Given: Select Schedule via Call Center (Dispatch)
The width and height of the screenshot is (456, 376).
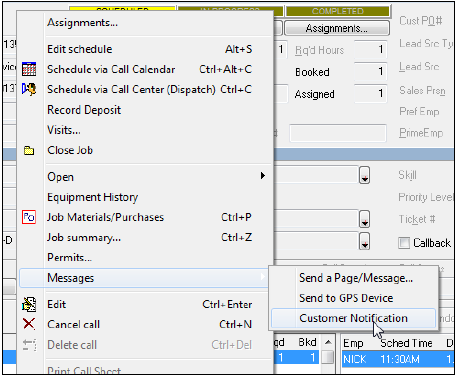Looking at the screenshot, I should [146, 89].
